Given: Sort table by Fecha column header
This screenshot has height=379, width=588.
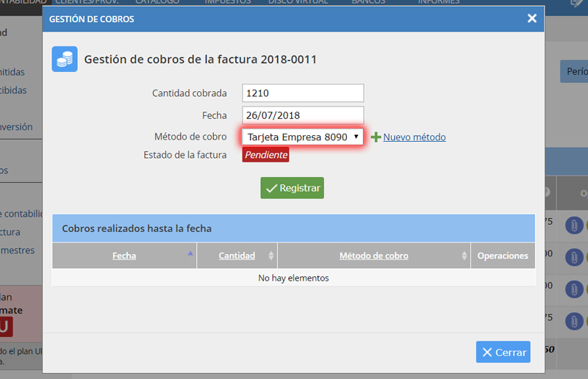Looking at the screenshot, I should coord(124,256).
